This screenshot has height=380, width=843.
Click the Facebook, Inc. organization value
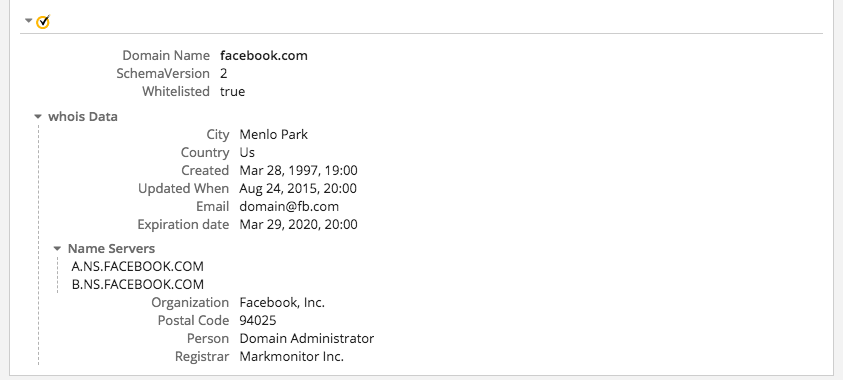[x=282, y=303]
